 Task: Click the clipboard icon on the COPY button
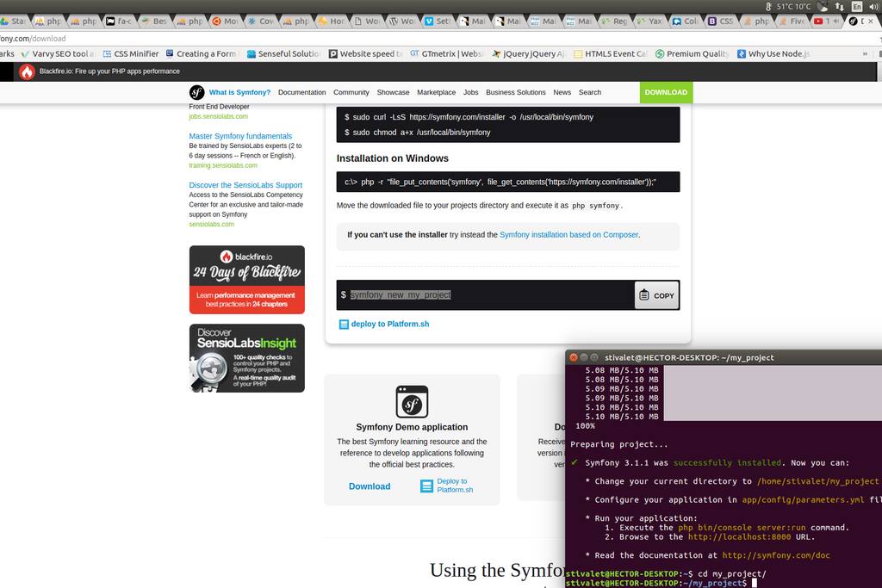tap(644, 295)
